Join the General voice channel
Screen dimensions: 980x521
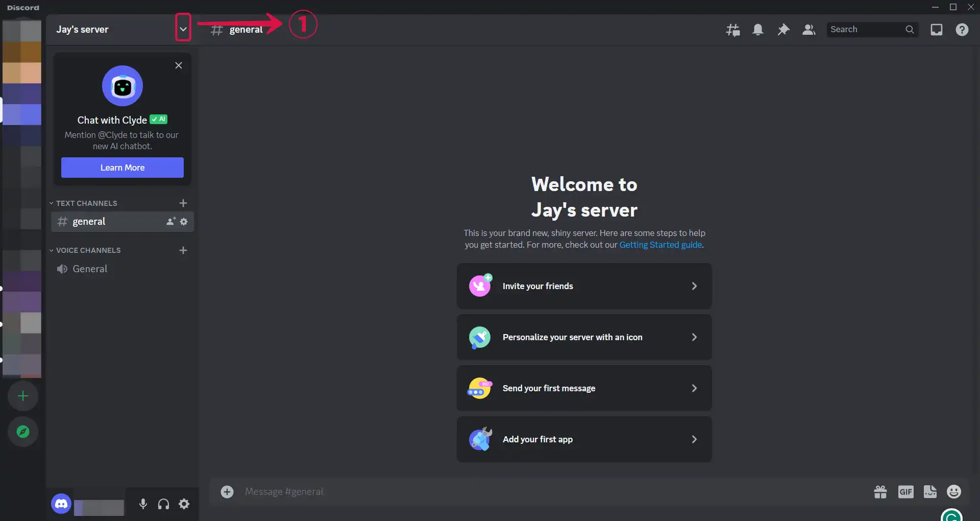click(x=122, y=269)
